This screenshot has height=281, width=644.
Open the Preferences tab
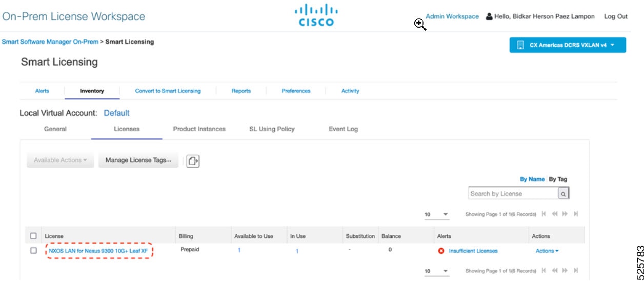point(296,91)
